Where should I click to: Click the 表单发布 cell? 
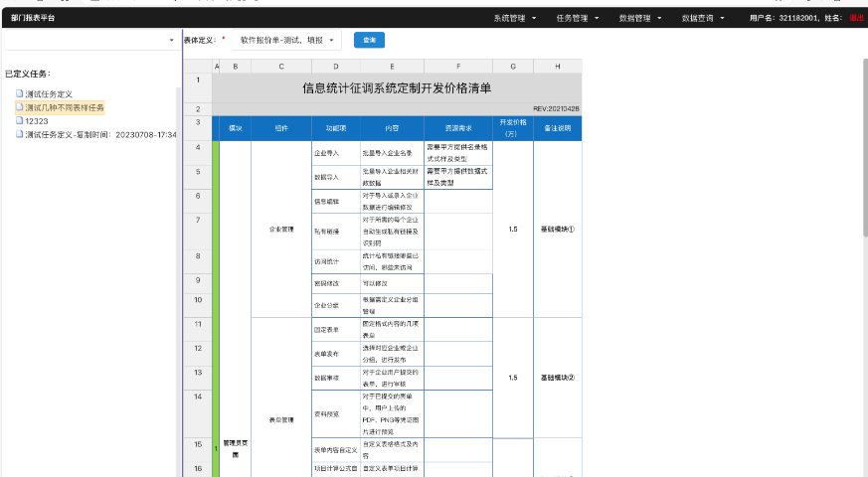coord(336,354)
